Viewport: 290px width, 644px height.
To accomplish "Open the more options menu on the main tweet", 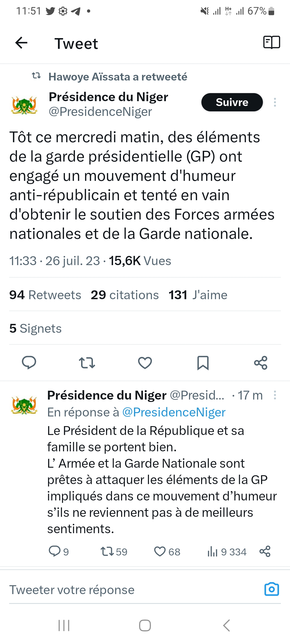I will click(275, 102).
